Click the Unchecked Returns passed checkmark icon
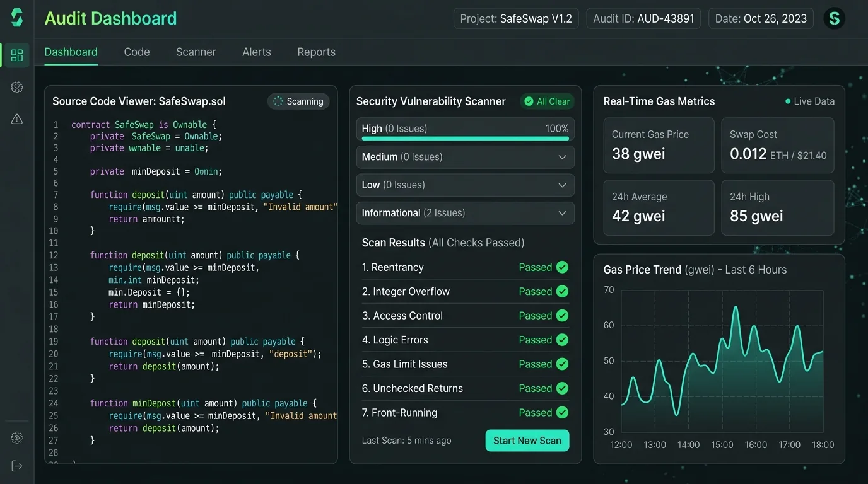The height and width of the screenshot is (484, 868). pos(562,388)
